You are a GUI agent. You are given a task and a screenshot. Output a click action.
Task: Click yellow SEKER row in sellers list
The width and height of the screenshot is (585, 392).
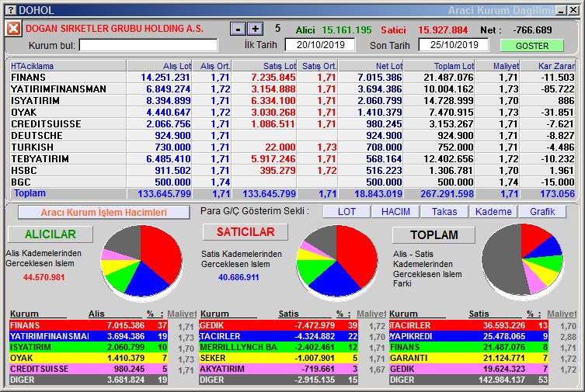pyautogui.click(x=279, y=358)
